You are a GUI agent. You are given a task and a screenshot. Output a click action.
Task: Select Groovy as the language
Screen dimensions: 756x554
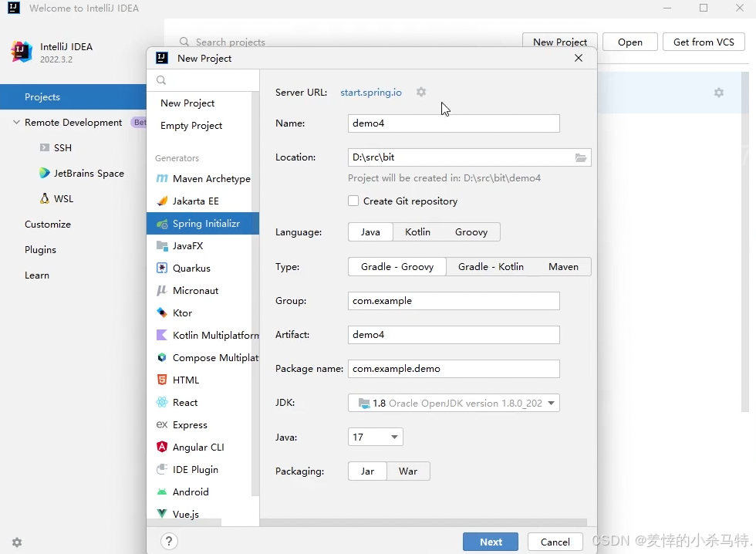(x=471, y=232)
